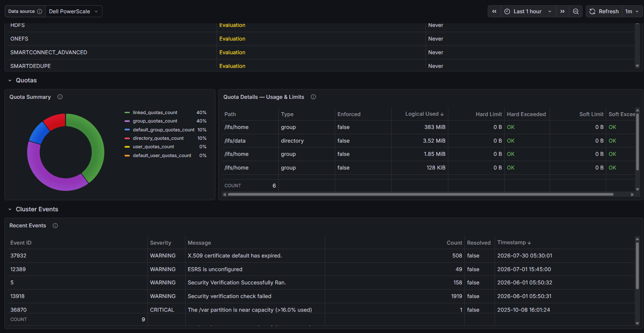
Task: Sort events by Message column
Action: click(199, 243)
